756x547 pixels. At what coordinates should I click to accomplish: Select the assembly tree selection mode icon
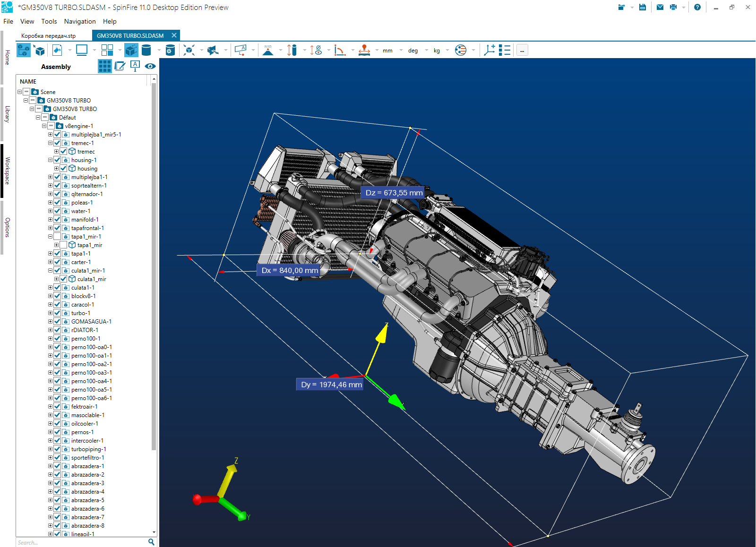tap(23, 50)
